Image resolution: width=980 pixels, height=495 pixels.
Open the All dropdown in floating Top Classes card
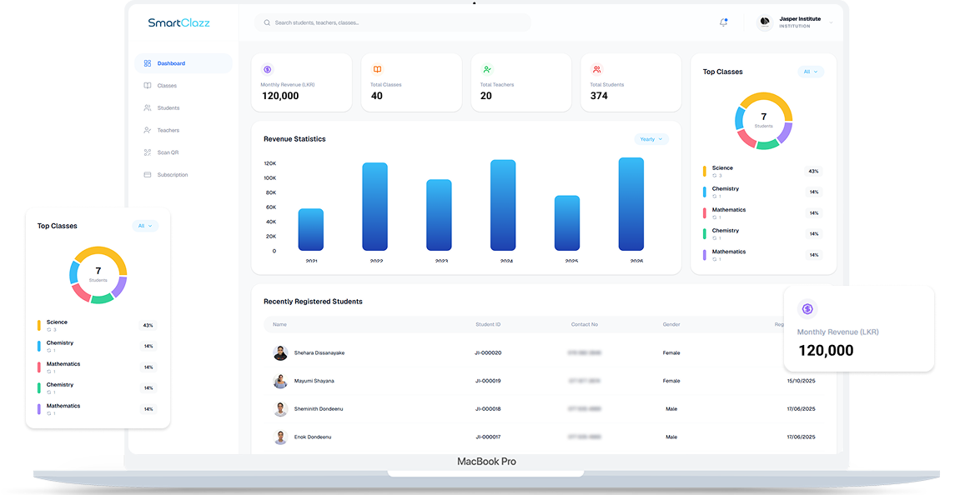[145, 226]
